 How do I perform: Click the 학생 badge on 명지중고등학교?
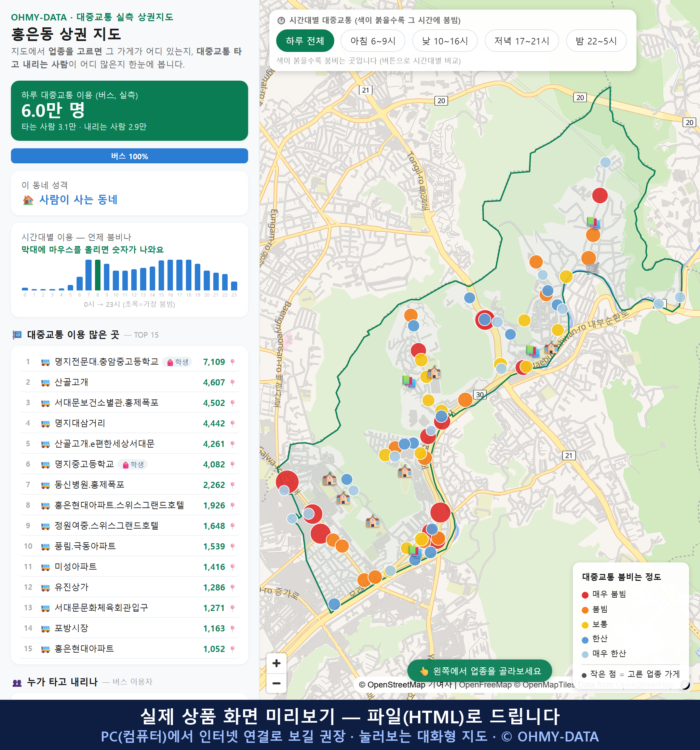[133, 464]
